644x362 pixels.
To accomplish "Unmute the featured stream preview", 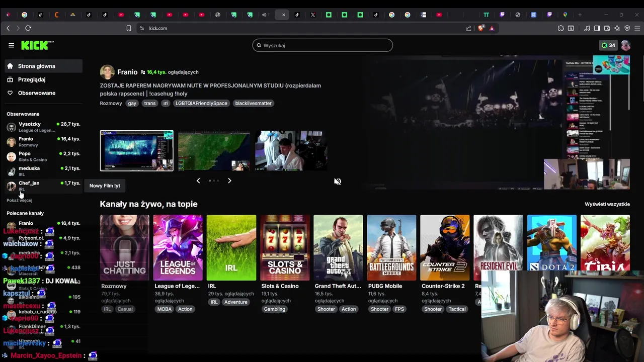I will [x=338, y=182].
